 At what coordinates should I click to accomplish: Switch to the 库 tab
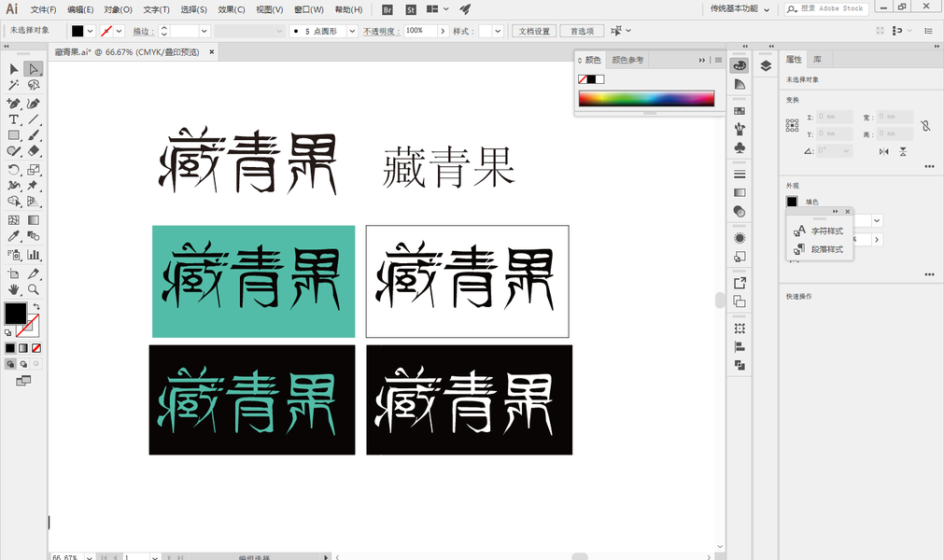(x=817, y=59)
